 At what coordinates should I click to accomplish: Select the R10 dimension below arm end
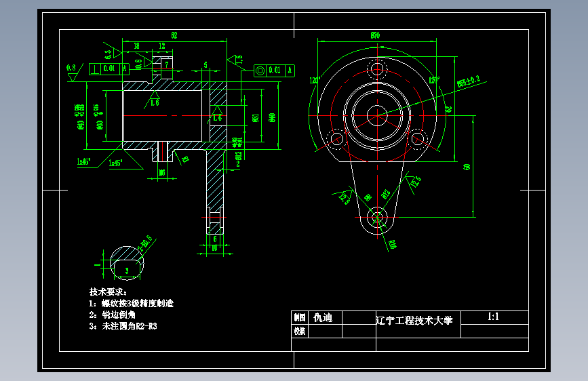pos(392,245)
